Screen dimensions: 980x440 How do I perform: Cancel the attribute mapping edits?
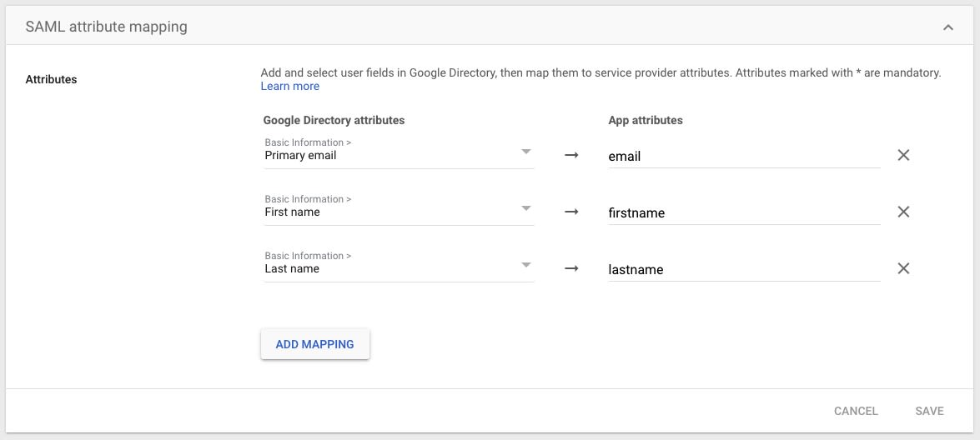point(856,411)
